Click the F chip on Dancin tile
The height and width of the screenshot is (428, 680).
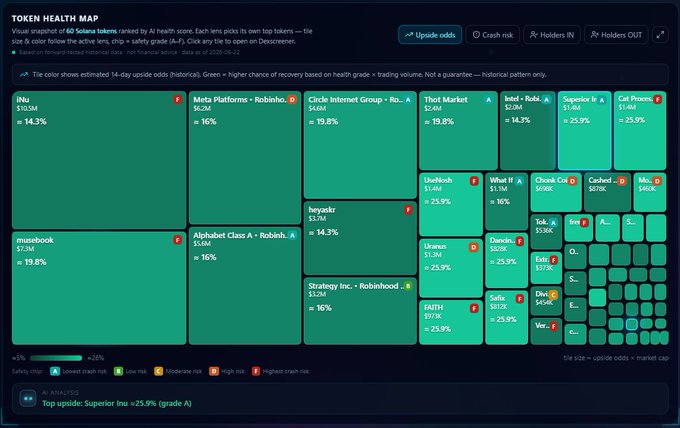tap(520, 241)
